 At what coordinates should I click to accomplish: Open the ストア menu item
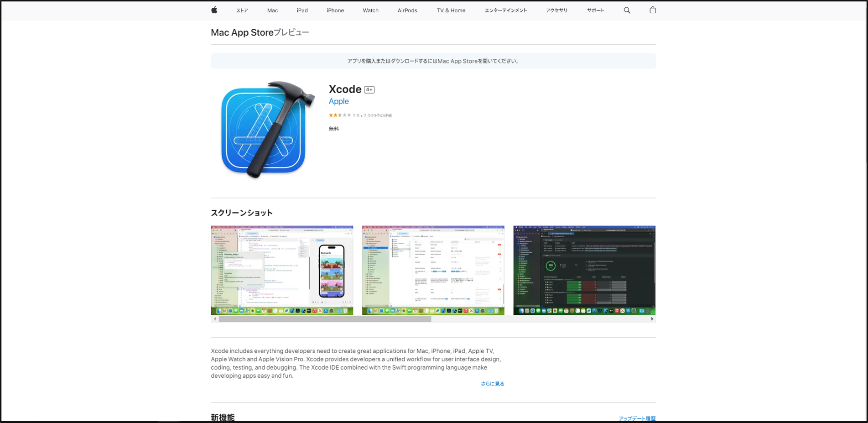pyautogui.click(x=242, y=10)
